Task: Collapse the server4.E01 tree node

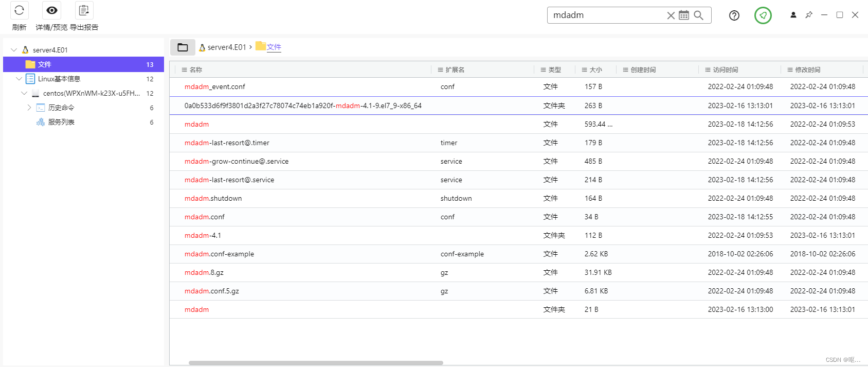Action: (x=14, y=50)
